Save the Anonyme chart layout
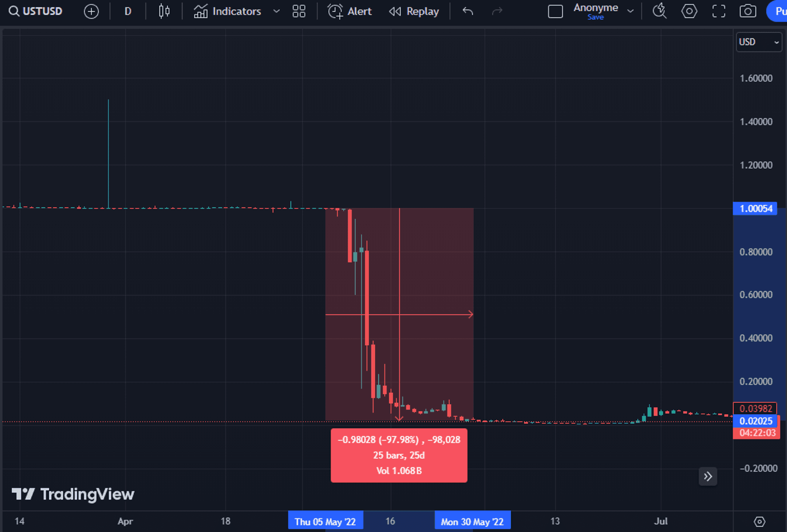The height and width of the screenshot is (532, 787). (x=595, y=17)
